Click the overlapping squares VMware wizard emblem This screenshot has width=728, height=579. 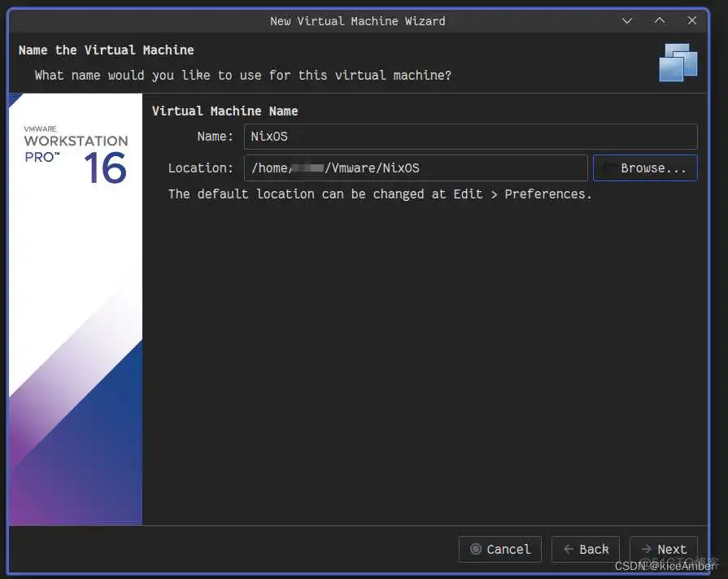pyautogui.click(x=678, y=63)
